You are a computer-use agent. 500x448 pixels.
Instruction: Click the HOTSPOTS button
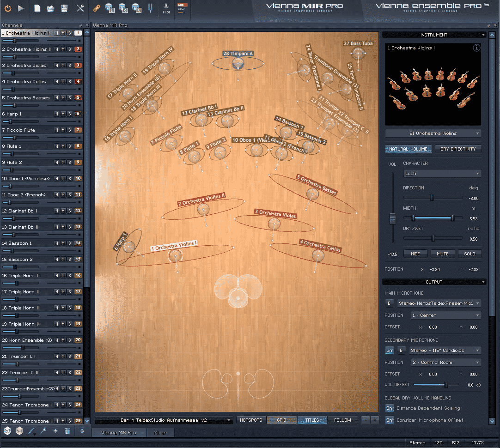251,420
